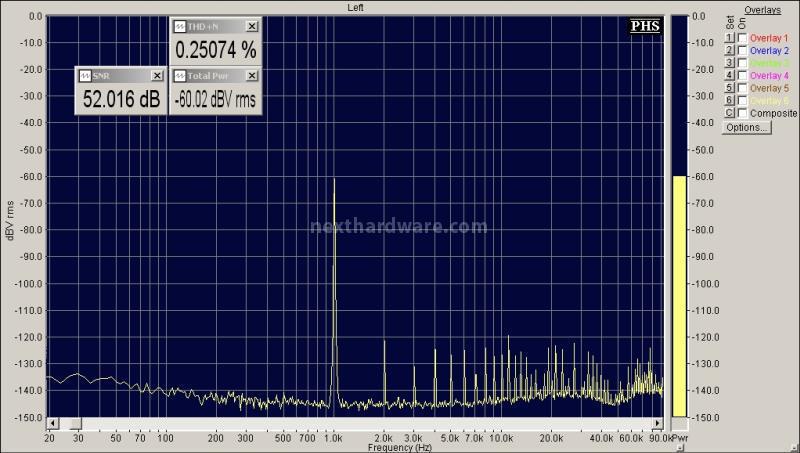The height and width of the screenshot is (453, 800).
Task: Tick the Overlay 5 checkbox
Action: (x=742, y=88)
